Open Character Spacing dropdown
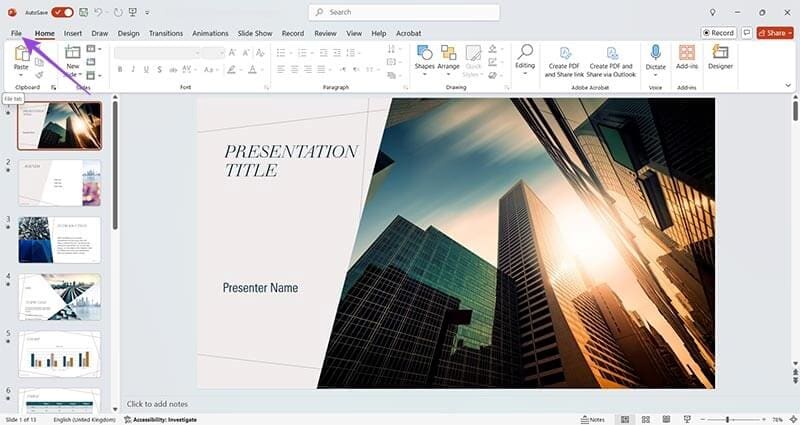The image size is (800, 425). point(188,69)
